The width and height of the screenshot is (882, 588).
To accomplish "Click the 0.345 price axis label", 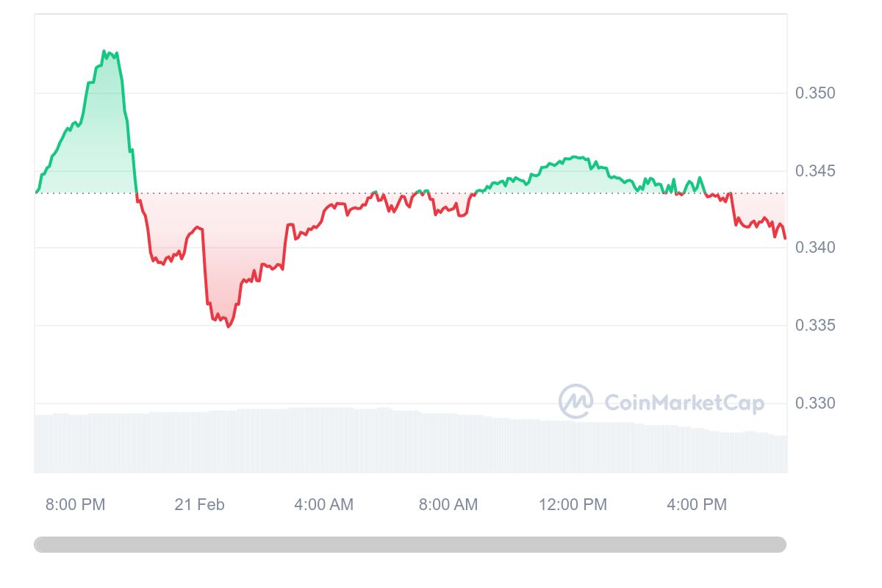I will click(815, 171).
